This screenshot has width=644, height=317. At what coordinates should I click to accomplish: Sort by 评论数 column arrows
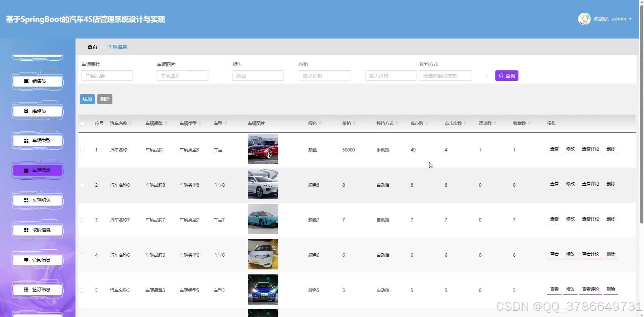[495, 123]
